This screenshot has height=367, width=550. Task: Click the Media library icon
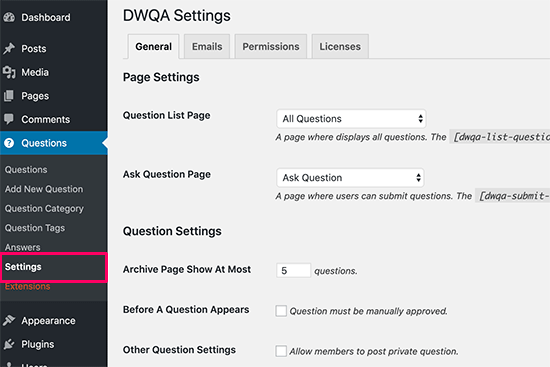pyautogui.click(x=9, y=72)
